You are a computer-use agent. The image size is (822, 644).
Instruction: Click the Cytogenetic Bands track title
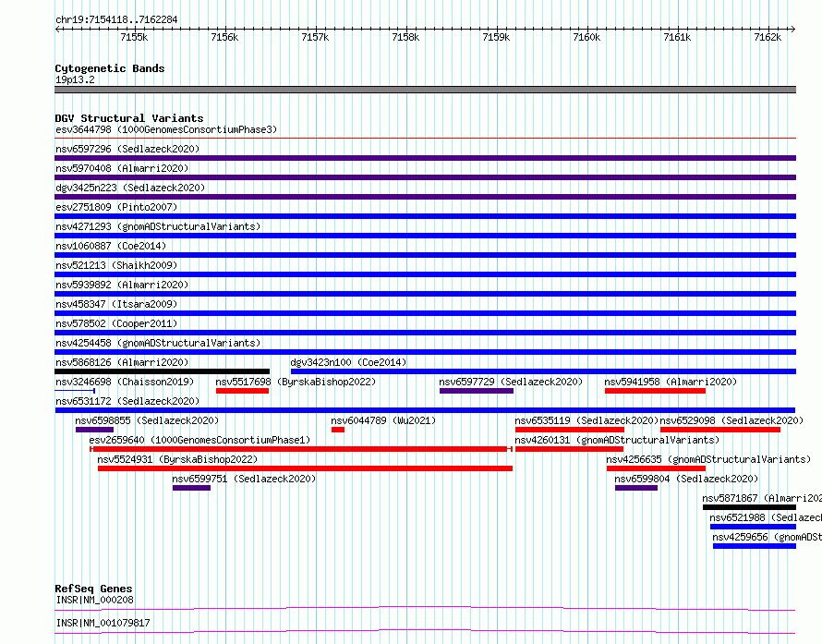pyautogui.click(x=110, y=68)
